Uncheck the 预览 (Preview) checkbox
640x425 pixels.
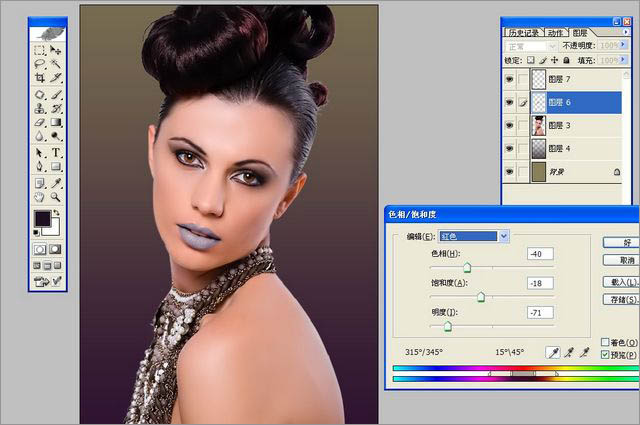tap(606, 355)
